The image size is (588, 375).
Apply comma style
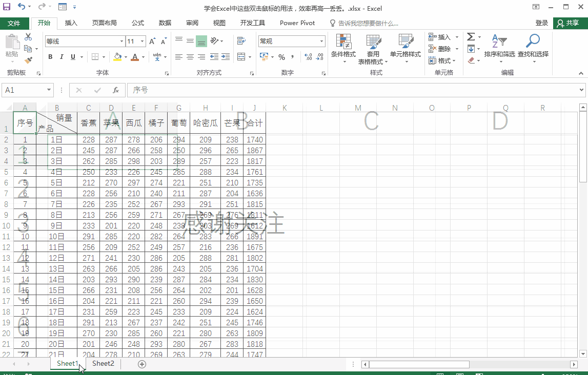coord(293,56)
